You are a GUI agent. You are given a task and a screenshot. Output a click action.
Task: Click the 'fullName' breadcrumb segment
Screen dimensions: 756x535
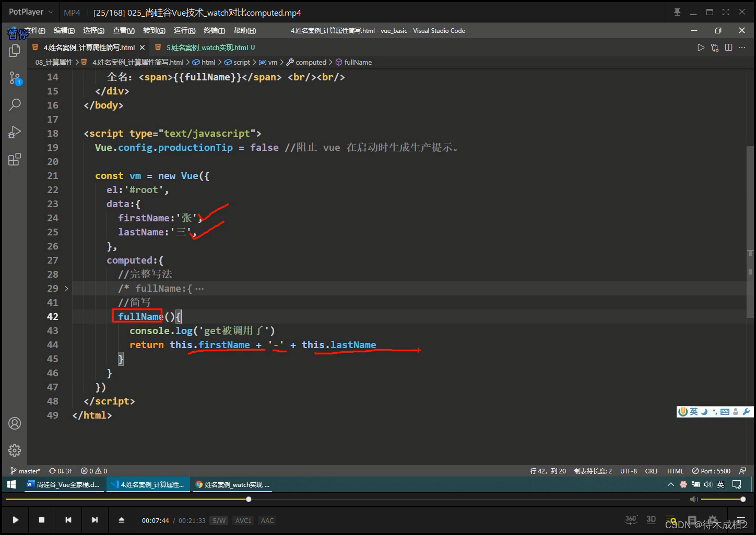(x=358, y=62)
